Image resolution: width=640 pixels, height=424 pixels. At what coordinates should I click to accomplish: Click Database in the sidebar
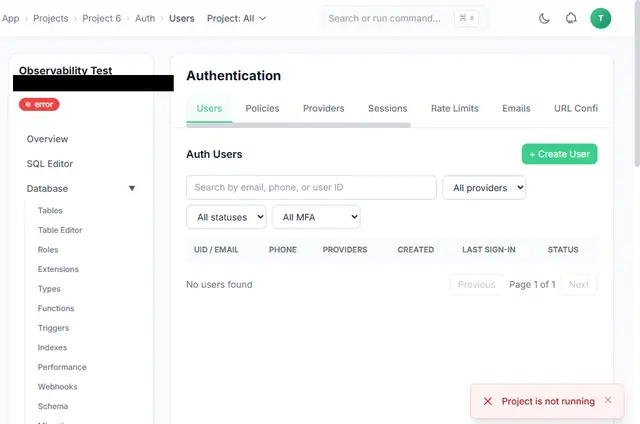click(47, 189)
